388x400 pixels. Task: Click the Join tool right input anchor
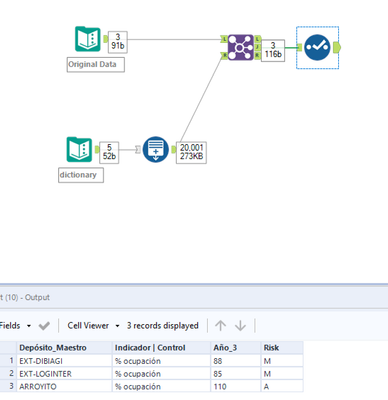tap(224, 56)
